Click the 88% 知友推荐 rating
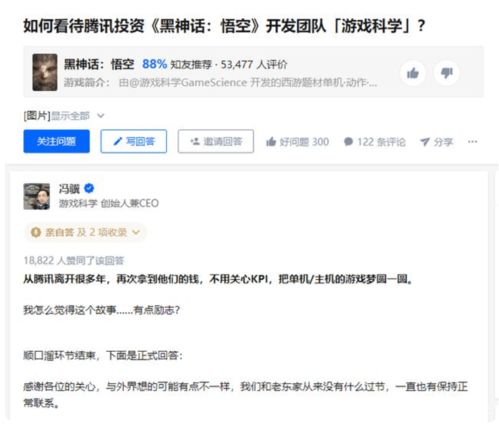Screen dimensions: 499x427 177,64
